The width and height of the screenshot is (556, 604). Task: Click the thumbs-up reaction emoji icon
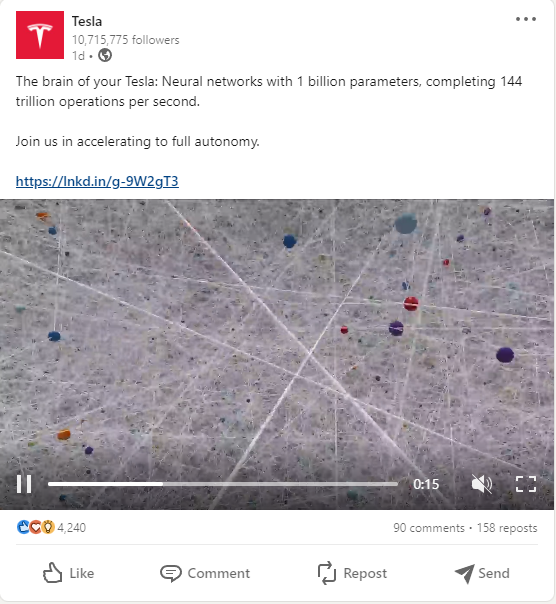pos(23,527)
